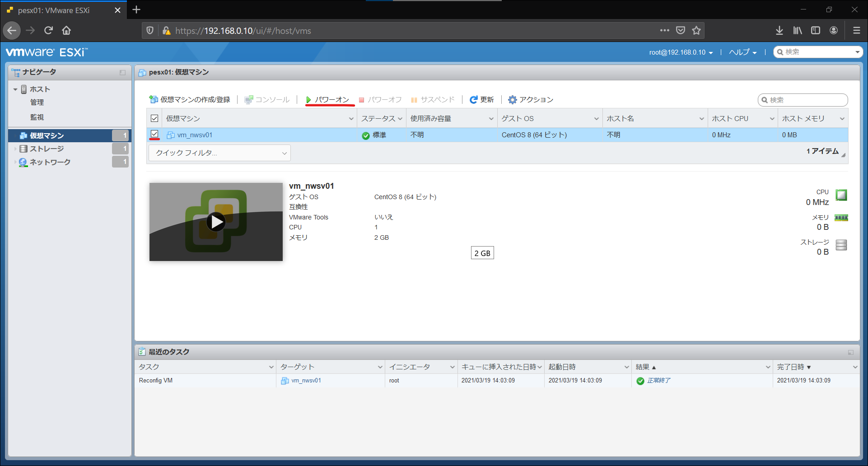Click the Power On (パワーオン) toolbar button
Viewport: 868px width, 466px height.
tap(327, 99)
